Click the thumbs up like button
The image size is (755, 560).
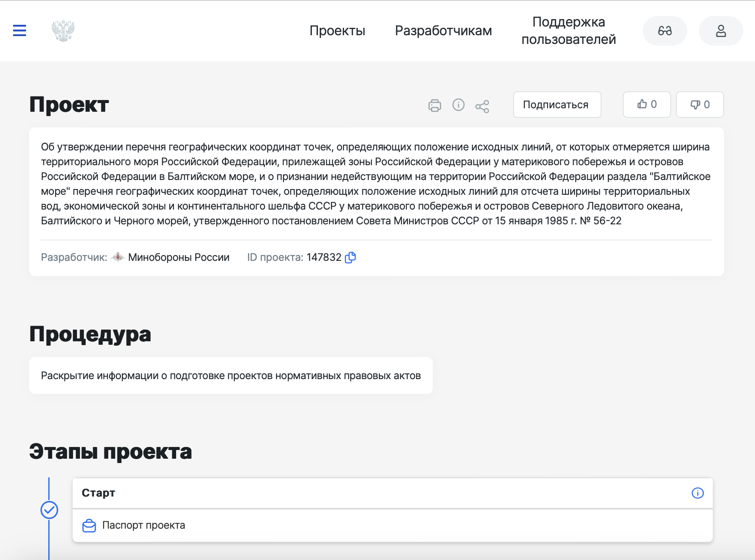pos(647,104)
